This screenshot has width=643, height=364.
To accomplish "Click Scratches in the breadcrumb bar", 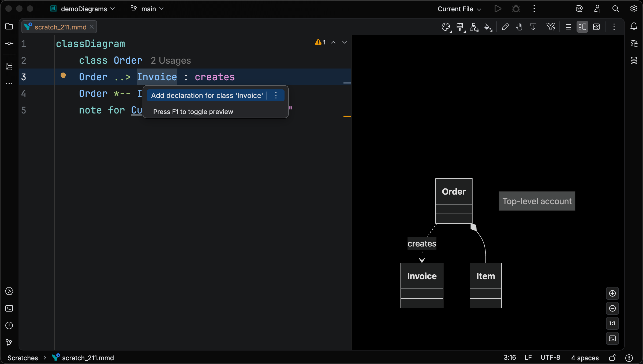I will [23, 358].
